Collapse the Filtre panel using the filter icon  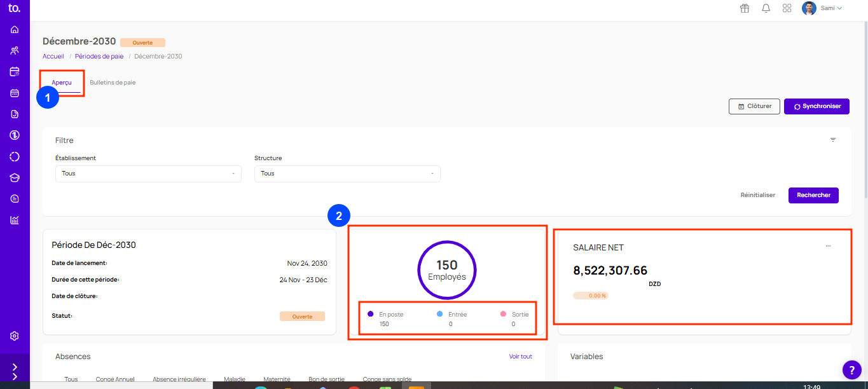[833, 140]
